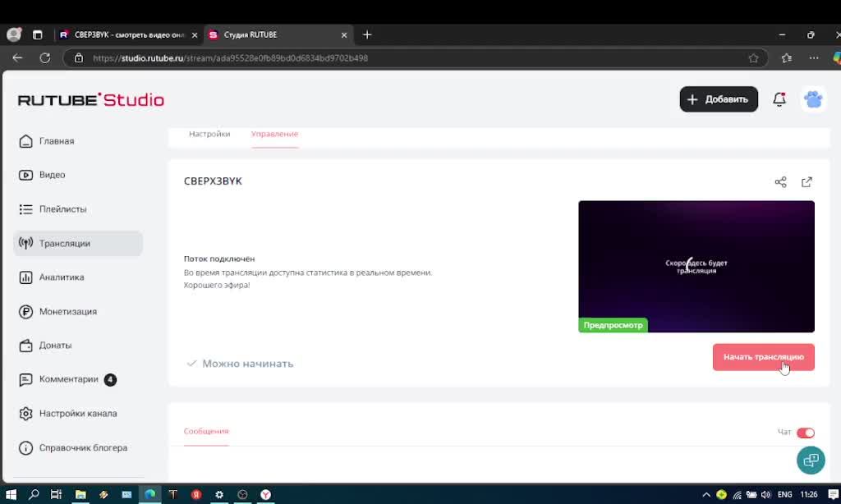Open browser favorites list icon
This screenshot has width=841, height=504.
[786, 58]
